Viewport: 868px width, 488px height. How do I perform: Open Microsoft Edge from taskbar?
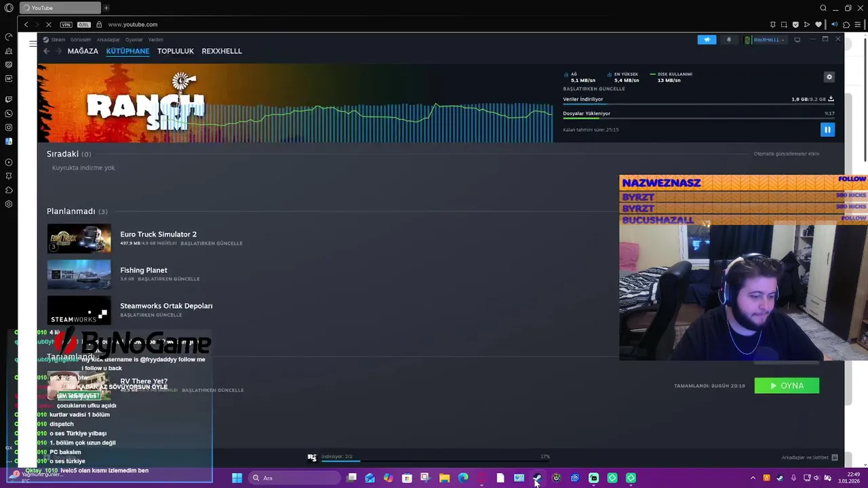tap(463, 478)
